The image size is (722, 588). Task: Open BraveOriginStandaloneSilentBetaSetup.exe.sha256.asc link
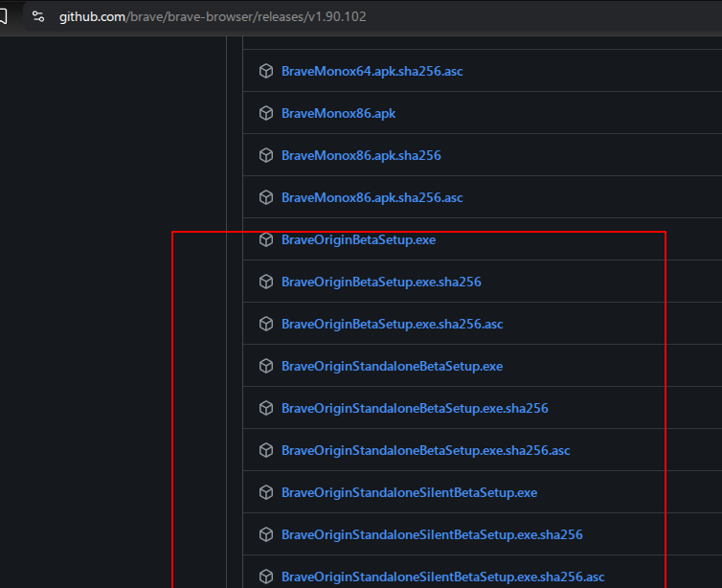(443, 577)
